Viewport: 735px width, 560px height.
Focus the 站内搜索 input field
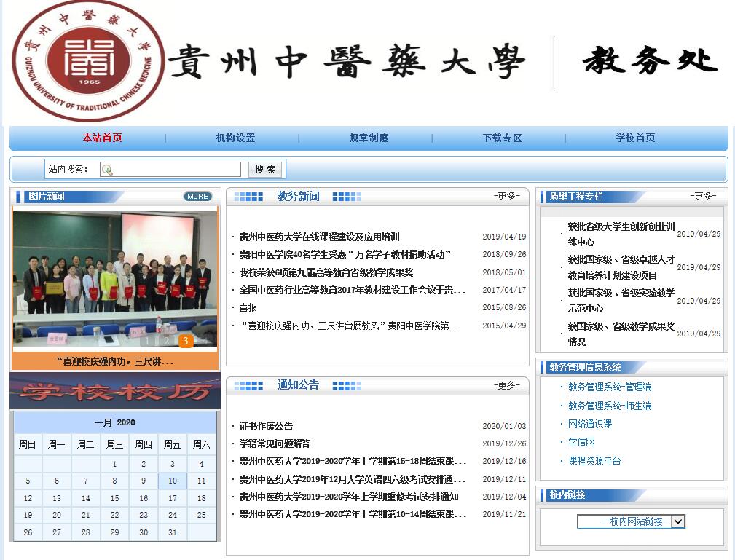(x=170, y=169)
